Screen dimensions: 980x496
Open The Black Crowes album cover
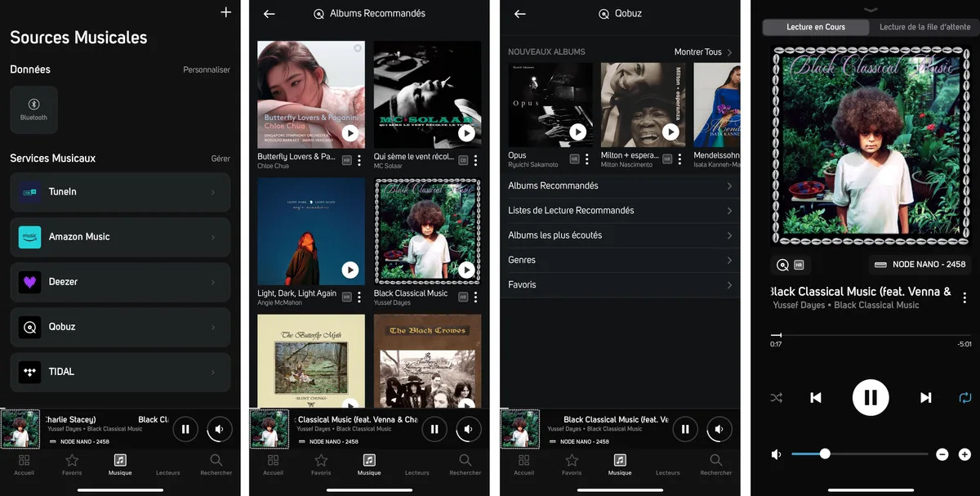coord(427,362)
